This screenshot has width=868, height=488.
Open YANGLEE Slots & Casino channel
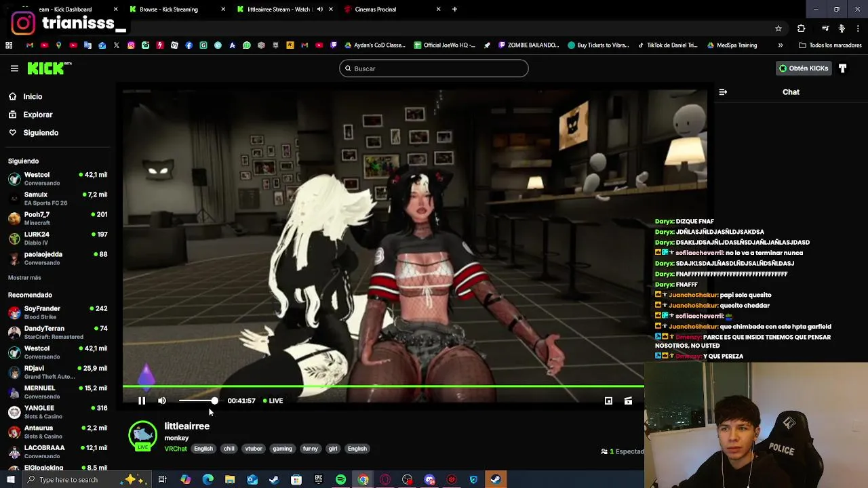58,412
